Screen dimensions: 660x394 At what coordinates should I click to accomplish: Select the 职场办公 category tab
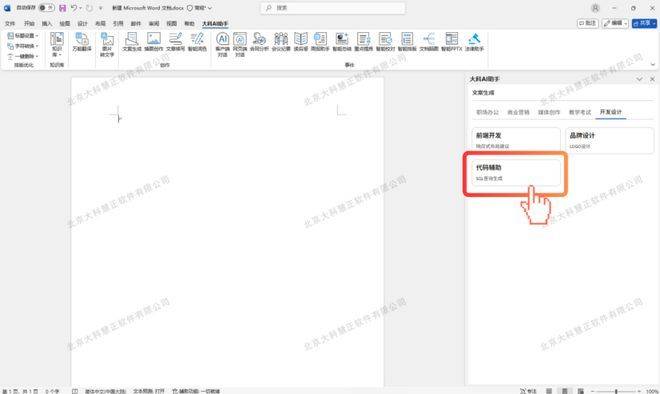pyautogui.click(x=487, y=112)
